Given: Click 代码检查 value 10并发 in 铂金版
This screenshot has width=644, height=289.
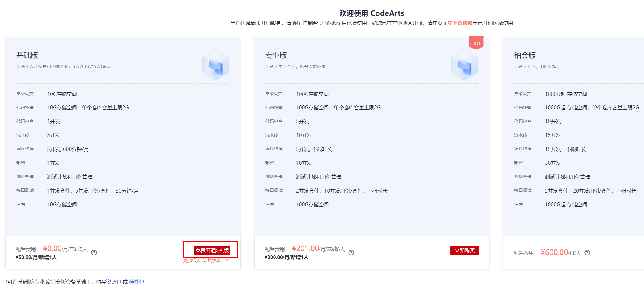Looking at the screenshot, I should pyautogui.click(x=553, y=121).
